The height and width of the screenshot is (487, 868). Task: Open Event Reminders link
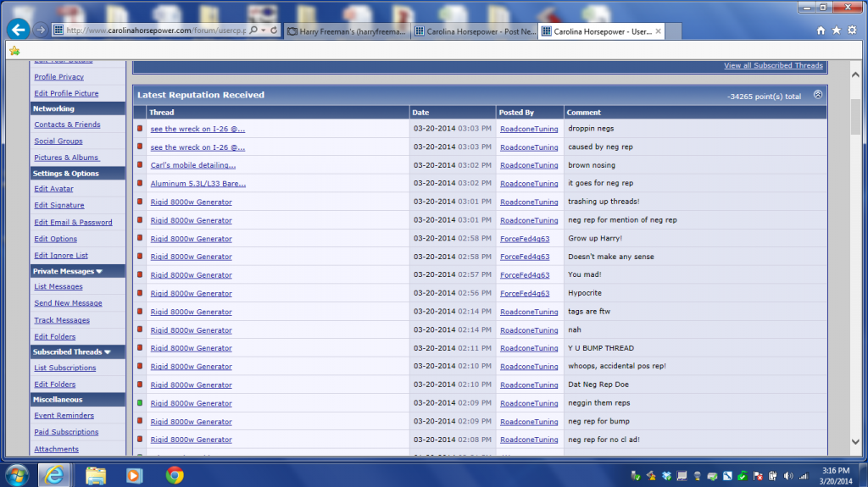coord(64,416)
